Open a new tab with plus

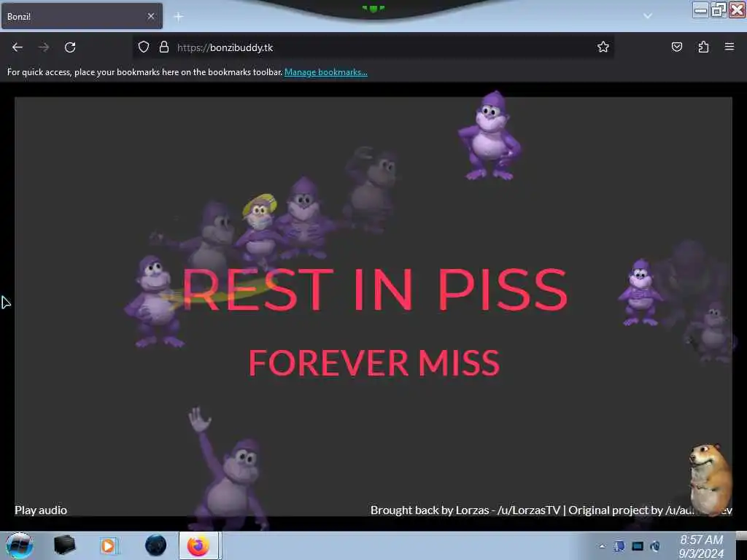(x=179, y=17)
